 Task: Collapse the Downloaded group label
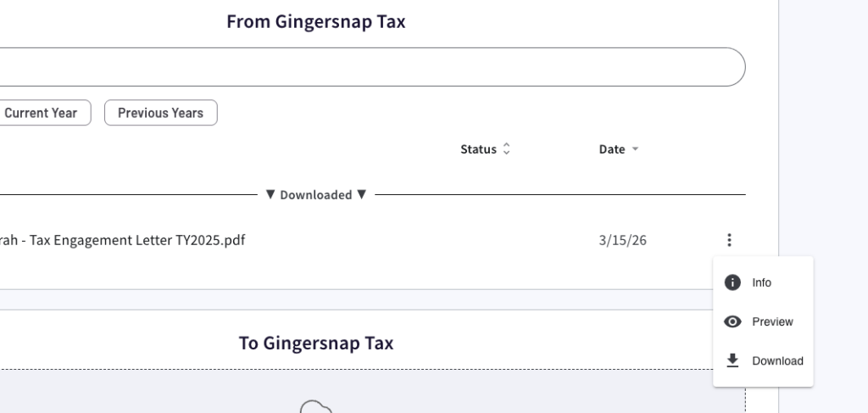tap(315, 195)
